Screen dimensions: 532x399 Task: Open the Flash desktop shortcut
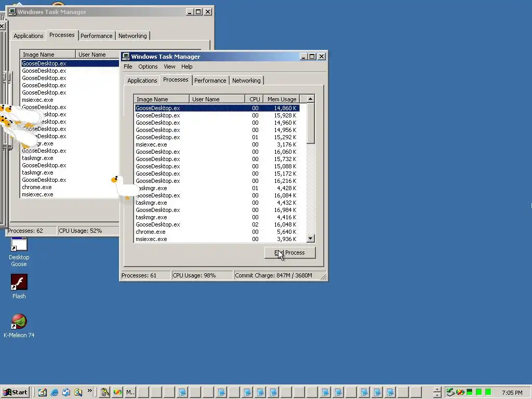19,287
